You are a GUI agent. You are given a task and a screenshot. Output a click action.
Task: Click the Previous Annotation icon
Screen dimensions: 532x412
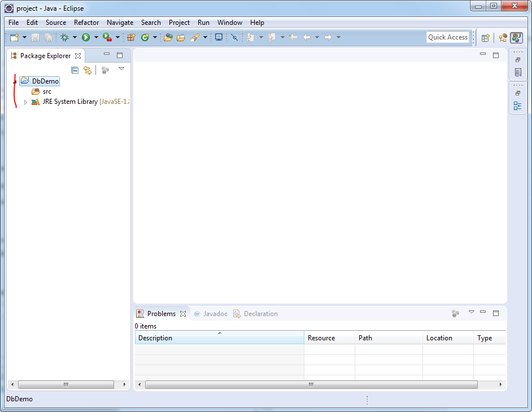click(272, 37)
